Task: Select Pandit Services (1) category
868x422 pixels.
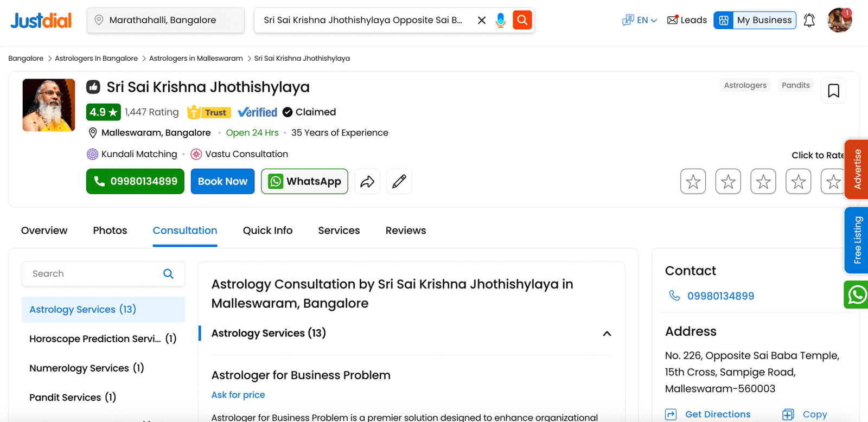Action: pos(73,398)
